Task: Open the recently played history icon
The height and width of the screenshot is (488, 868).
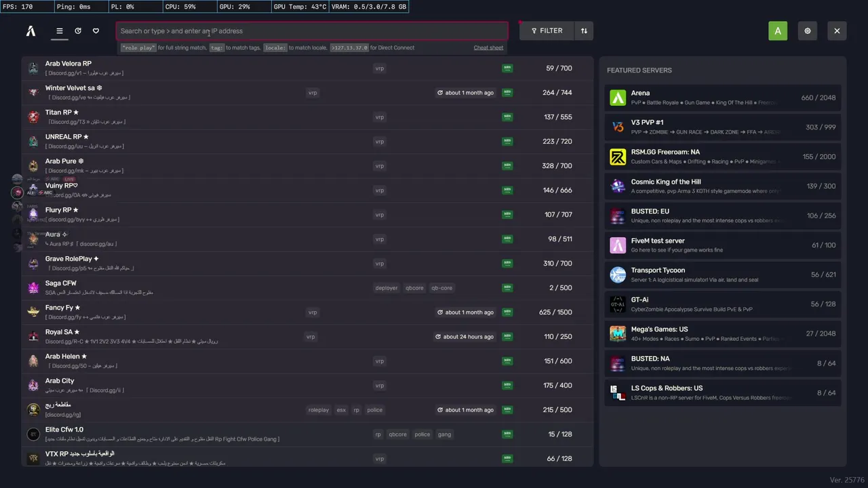Action: point(78,30)
